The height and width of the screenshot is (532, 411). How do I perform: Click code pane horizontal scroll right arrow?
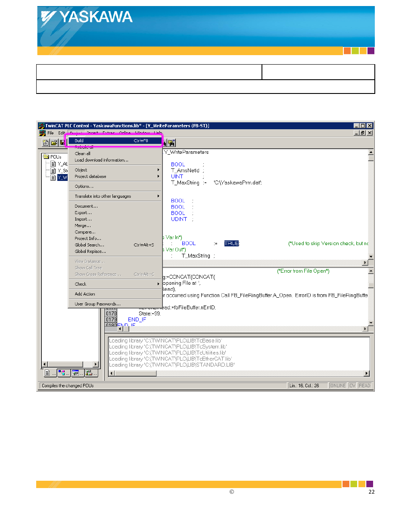pos(365,329)
